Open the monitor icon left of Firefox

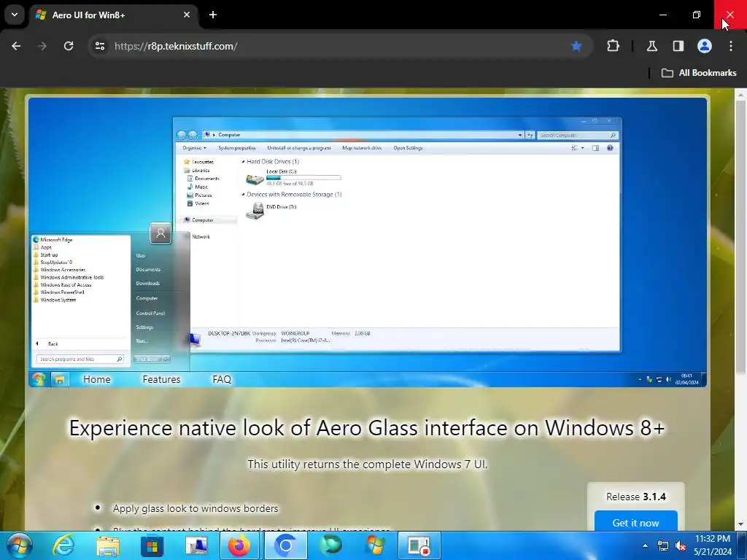tap(196, 545)
